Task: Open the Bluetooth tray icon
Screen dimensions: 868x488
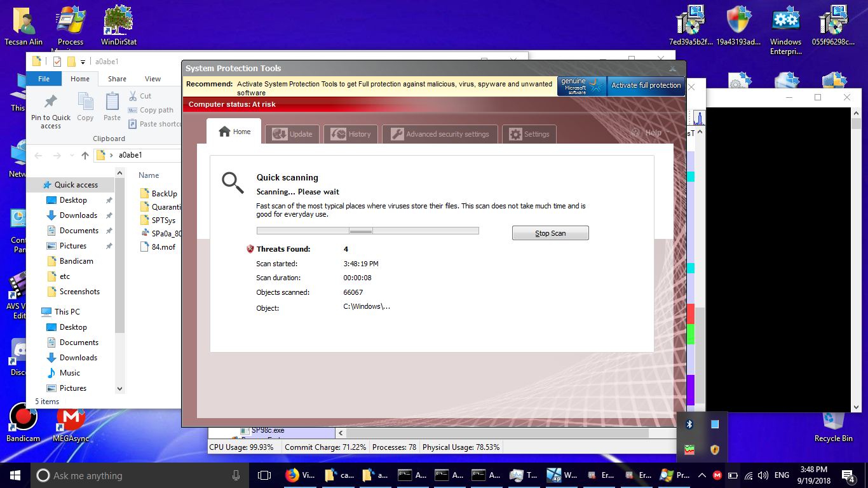Action: (689, 424)
